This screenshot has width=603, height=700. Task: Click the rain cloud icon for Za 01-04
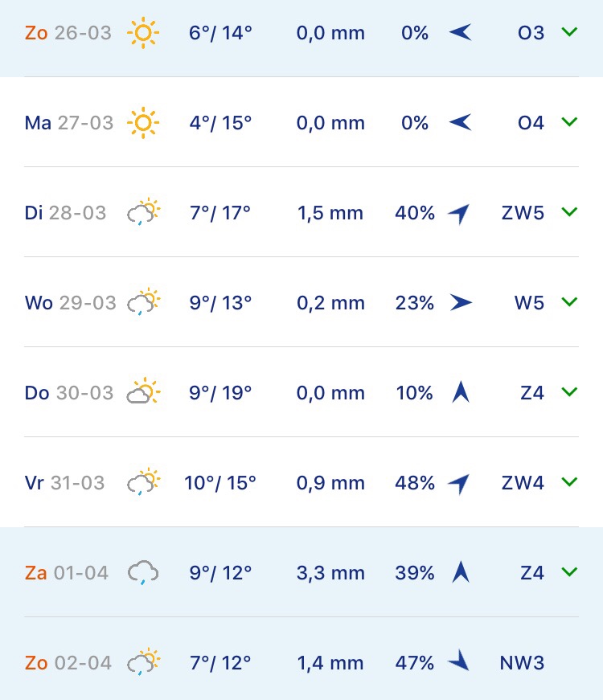tap(143, 572)
